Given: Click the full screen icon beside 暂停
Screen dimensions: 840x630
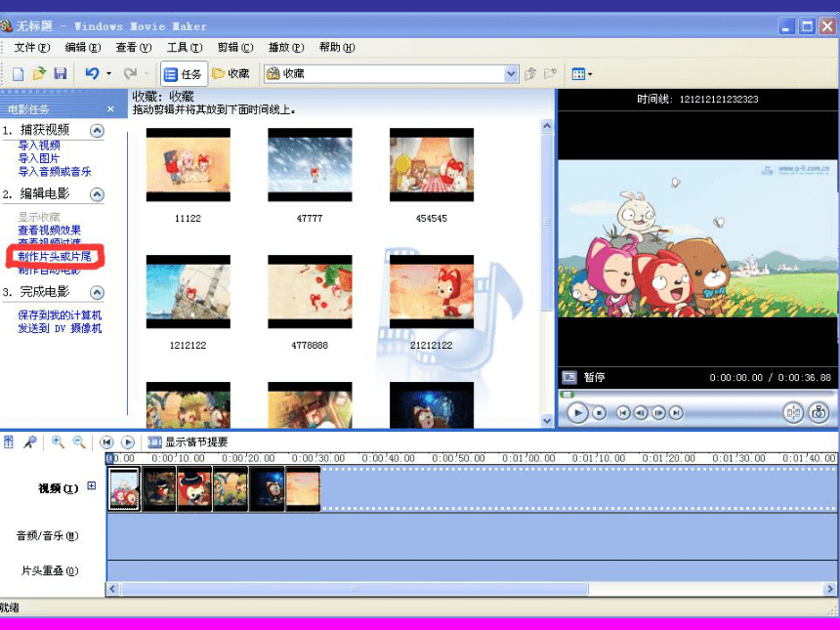Looking at the screenshot, I should tap(569, 377).
